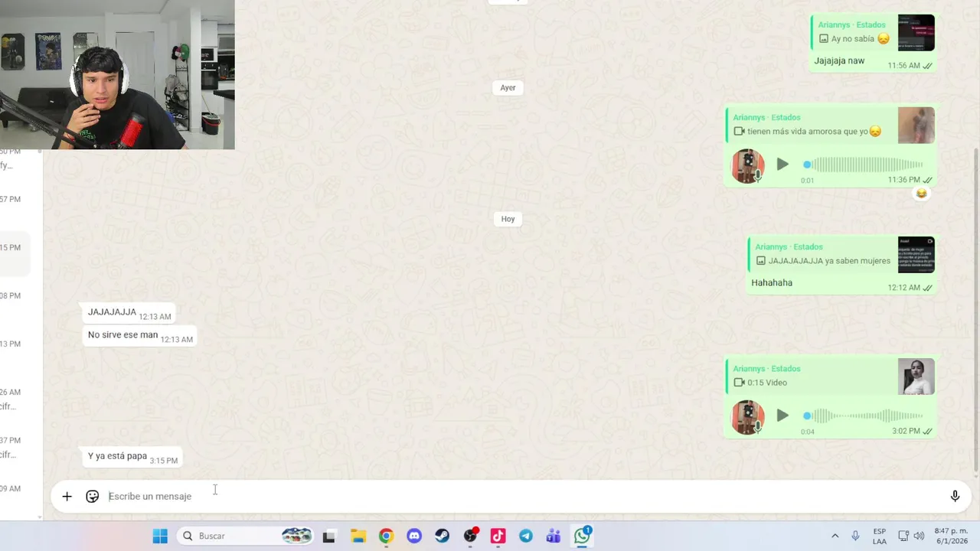Open Google Chrome from the taskbar
The height and width of the screenshot is (551, 980).
coord(386,536)
